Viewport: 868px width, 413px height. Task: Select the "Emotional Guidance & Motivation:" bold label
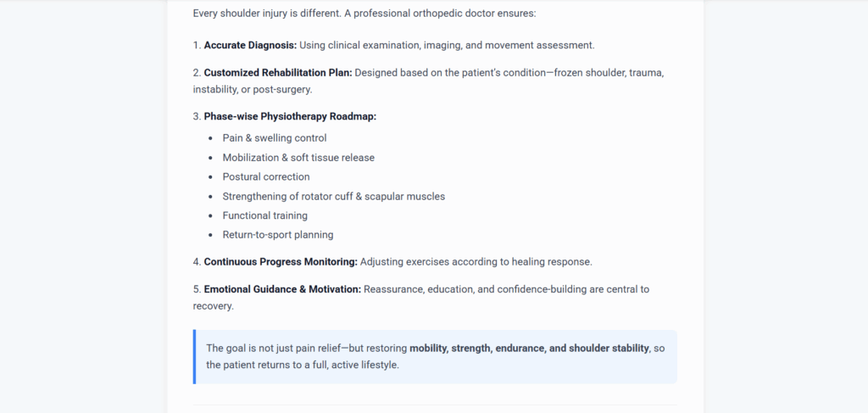tap(282, 289)
